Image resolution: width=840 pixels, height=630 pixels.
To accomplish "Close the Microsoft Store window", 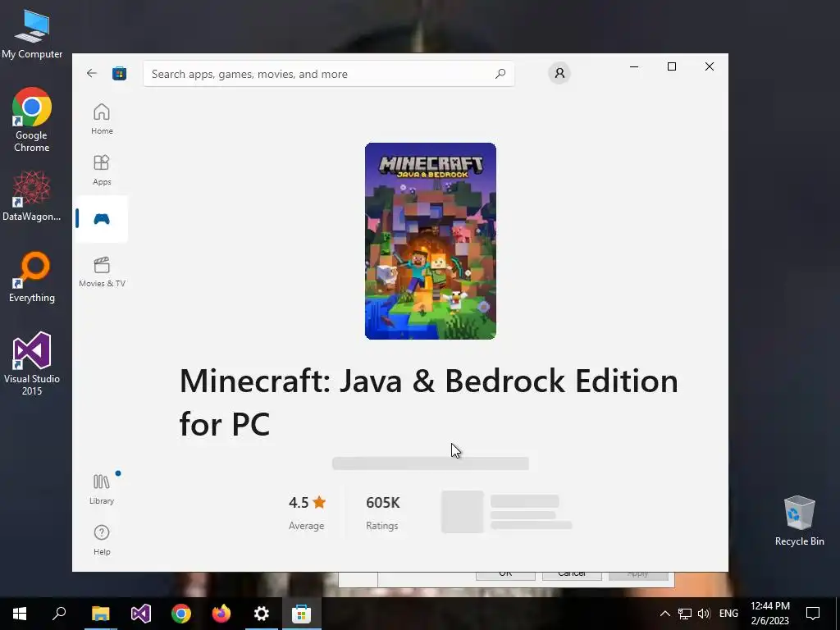I will tap(710, 66).
